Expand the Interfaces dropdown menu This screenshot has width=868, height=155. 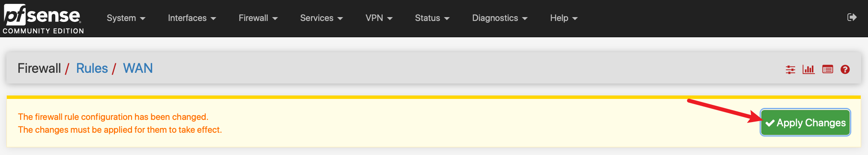(192, 18)
